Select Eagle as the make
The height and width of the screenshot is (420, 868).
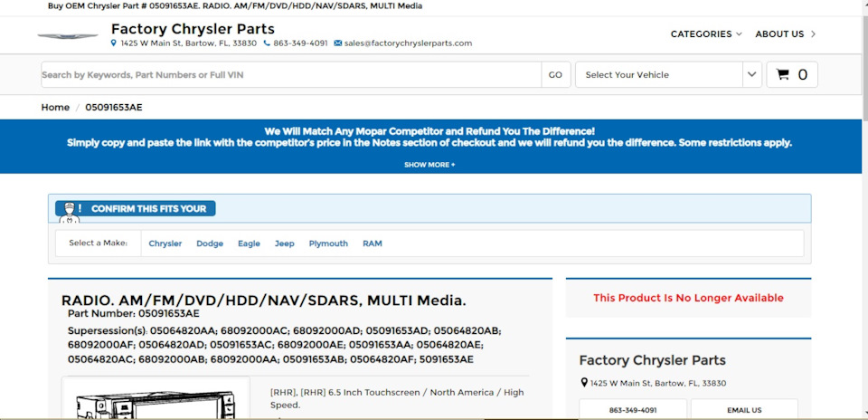click(x=250, y=243)
